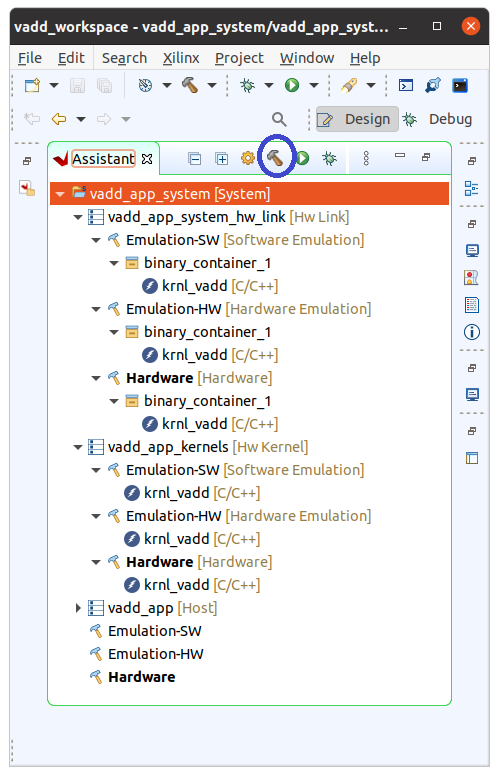Open the Xilinx menu
499x776 pixels.
pos(181,58)
